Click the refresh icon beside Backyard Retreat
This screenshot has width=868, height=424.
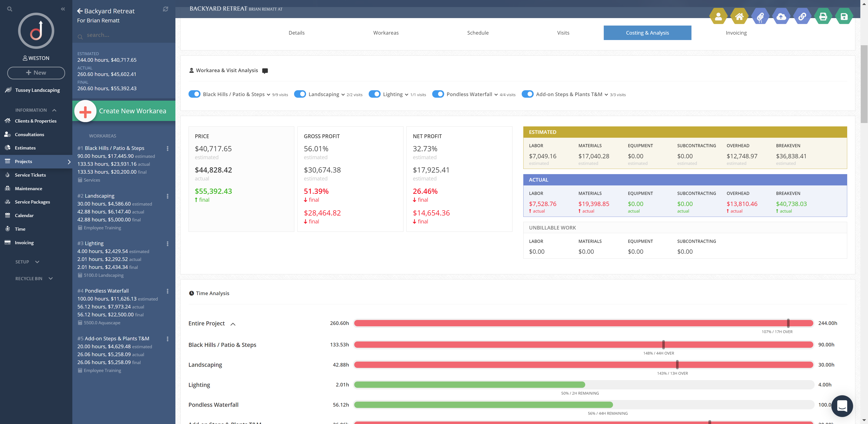point(165,9)
